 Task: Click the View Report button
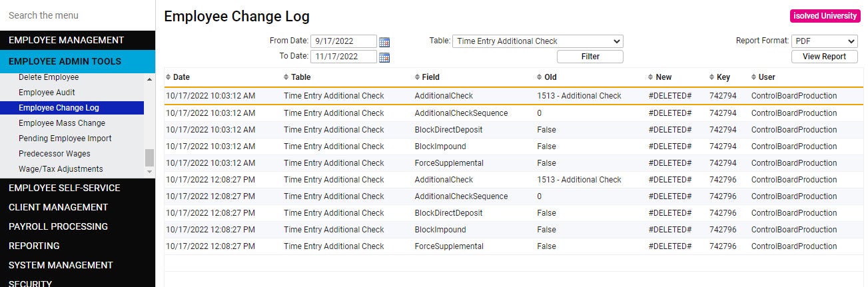click(825, 57)
